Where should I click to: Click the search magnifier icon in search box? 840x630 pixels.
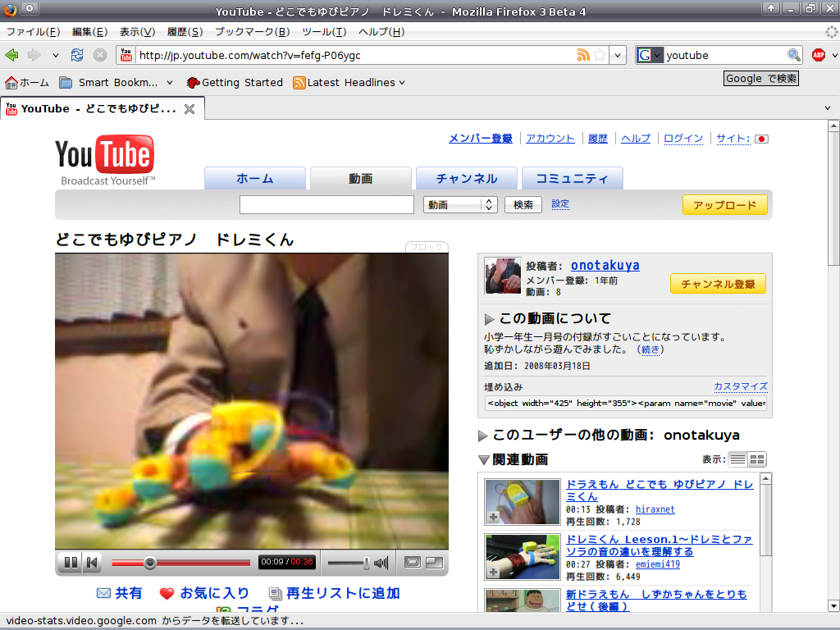coord(793,55)
